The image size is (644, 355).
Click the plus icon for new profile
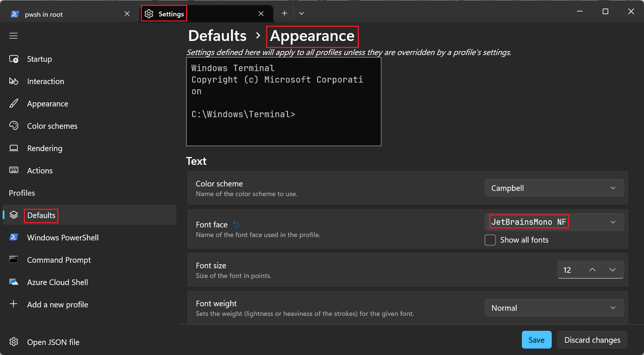coord(13,304)
